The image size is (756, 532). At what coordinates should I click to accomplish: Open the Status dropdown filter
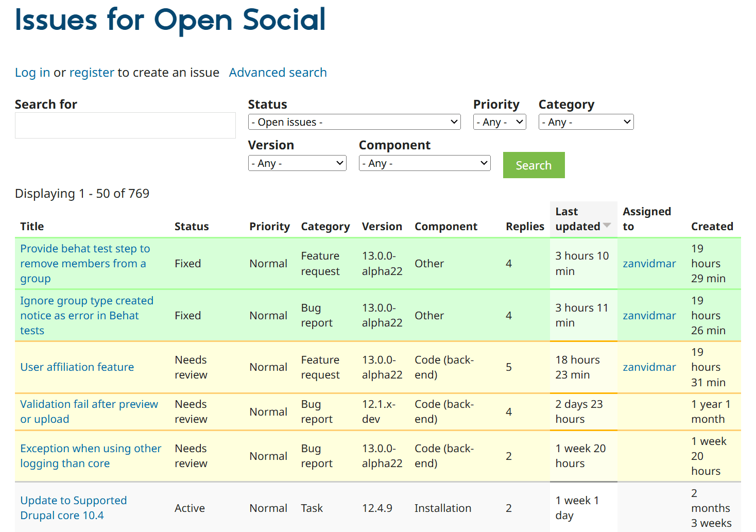click(354, 122)
